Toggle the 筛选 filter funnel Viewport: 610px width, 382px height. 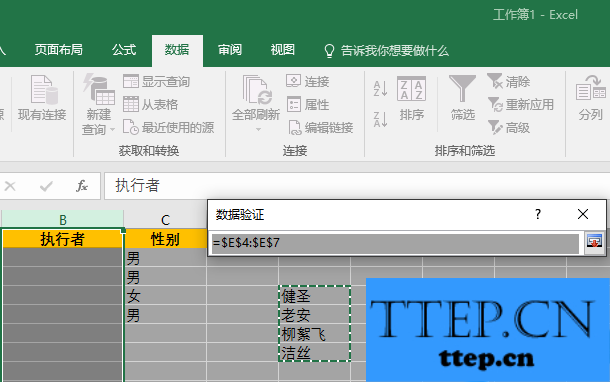(x=462, y=98)
